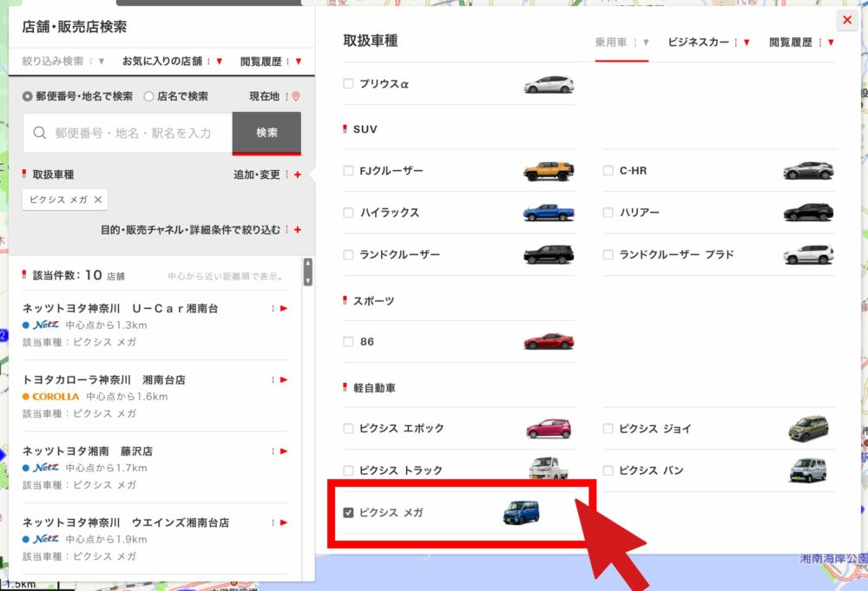Click the pink ピクシス エポック image

(549, 429)
